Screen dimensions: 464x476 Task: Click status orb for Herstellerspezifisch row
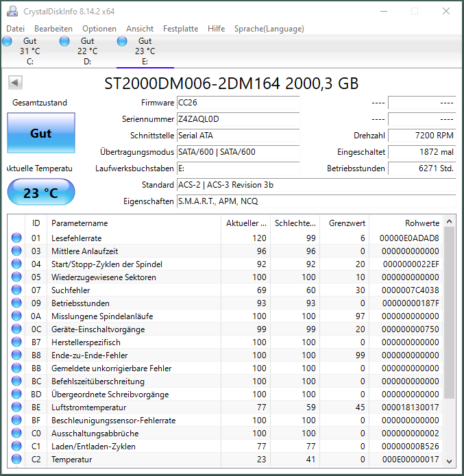(16, 342)
